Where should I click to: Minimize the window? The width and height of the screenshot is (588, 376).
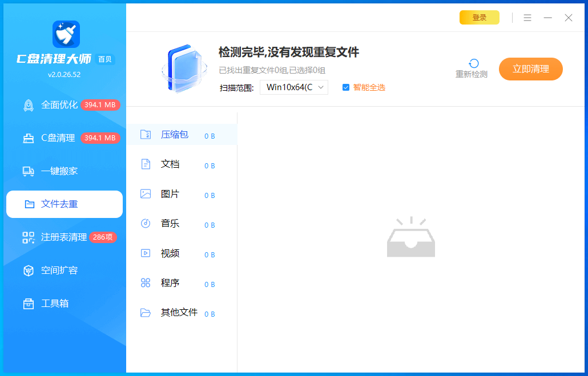548,18
